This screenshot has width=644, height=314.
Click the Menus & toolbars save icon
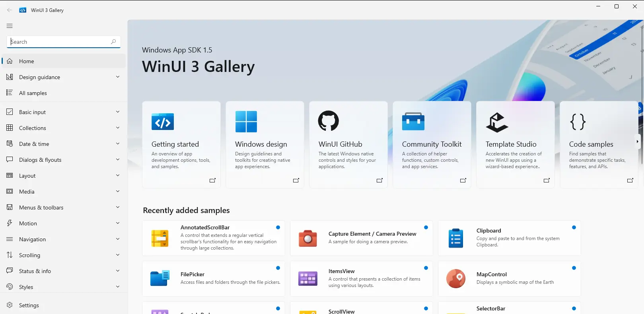click(x=10, y=207)
